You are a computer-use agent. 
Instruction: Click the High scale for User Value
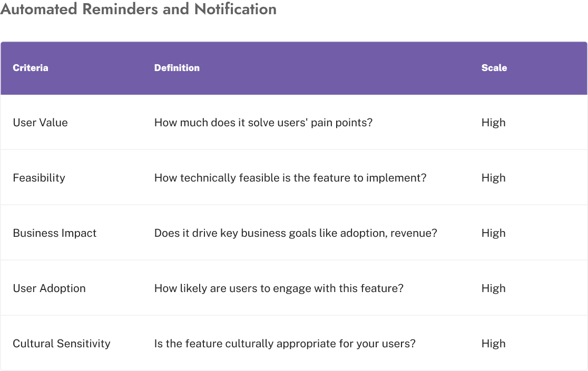(494, 123)
